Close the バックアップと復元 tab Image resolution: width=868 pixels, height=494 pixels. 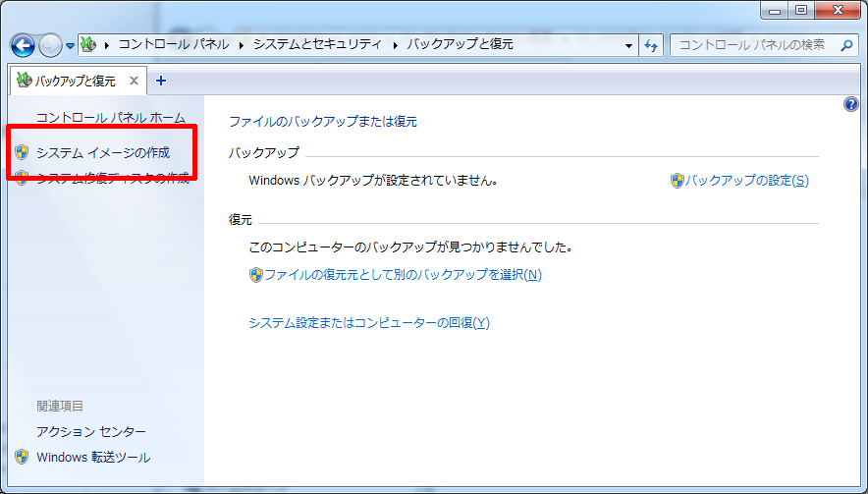tap(135, 81)
